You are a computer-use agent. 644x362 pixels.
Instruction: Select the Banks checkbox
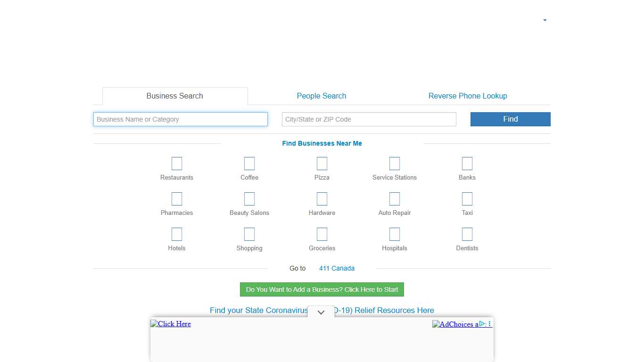467,164
